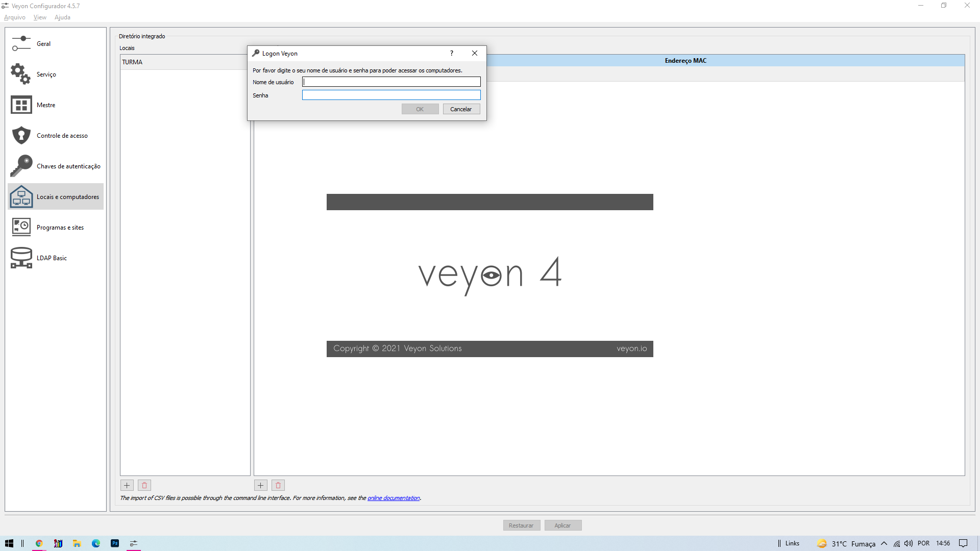Show hidden tray icons chevron
This screenshot has width=980, height=551.
(x=884, y=543)
